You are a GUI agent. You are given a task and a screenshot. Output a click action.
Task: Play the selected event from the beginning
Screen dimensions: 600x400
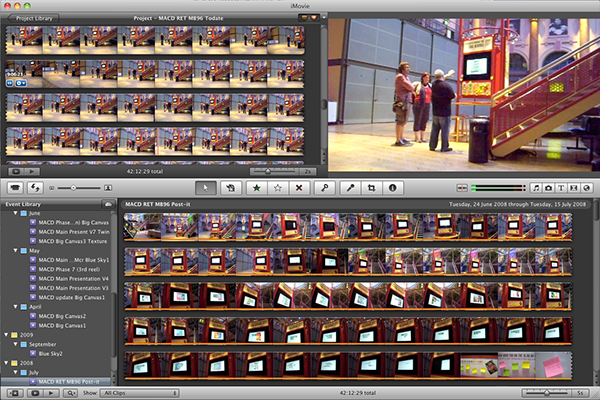[51, 393]
